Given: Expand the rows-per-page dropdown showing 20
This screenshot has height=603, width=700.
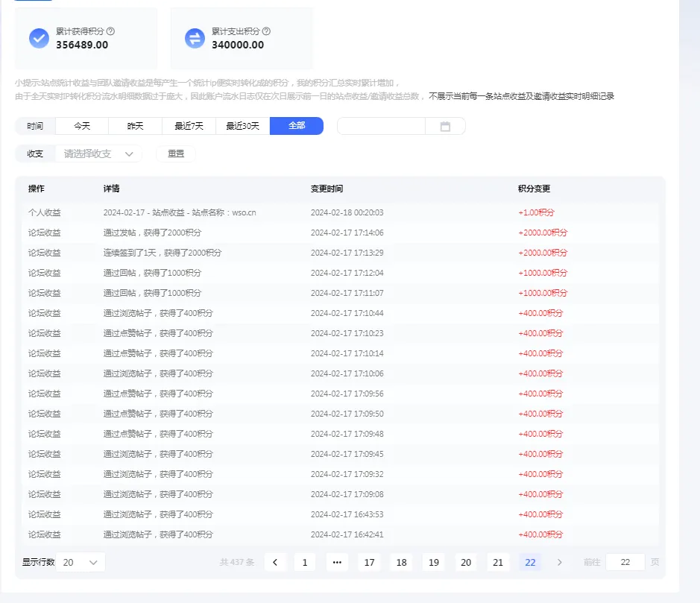Looking at the screenshot, I should pos(81,562).
